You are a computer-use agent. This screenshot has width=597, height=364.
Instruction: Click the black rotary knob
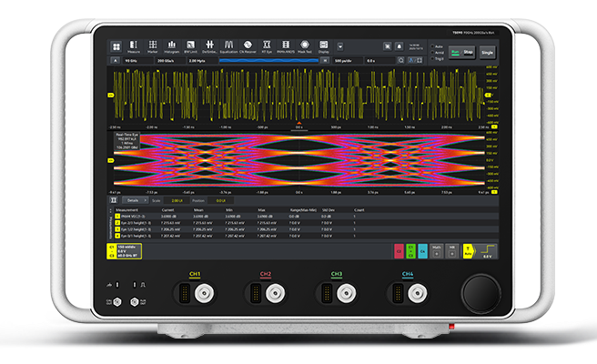[481, 294]
